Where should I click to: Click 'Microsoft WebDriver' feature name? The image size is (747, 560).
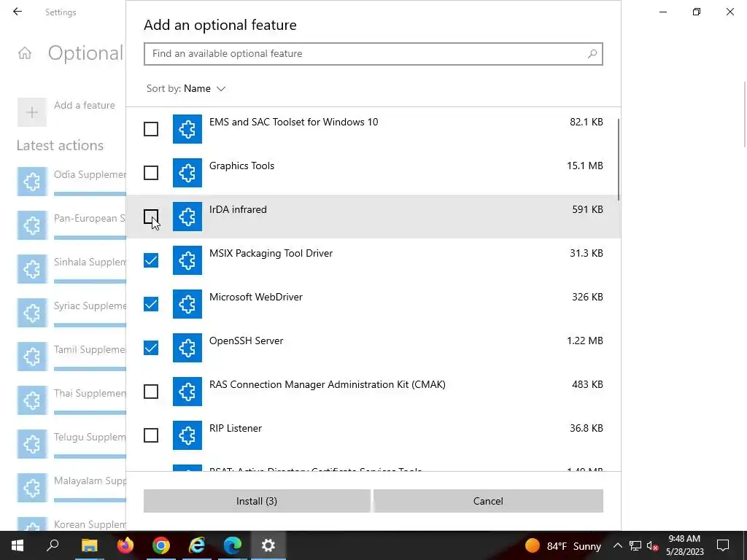click(256, 297)
